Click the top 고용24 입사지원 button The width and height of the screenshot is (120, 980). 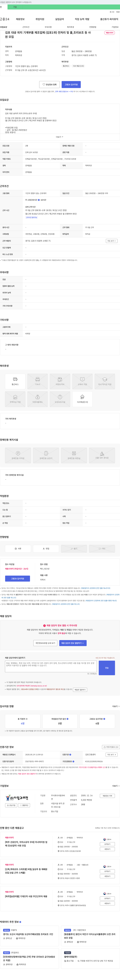(x=71, y=84)
